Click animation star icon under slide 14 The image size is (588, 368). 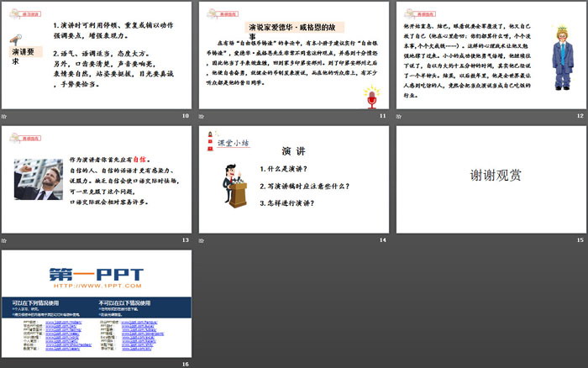tap(202, 240)
